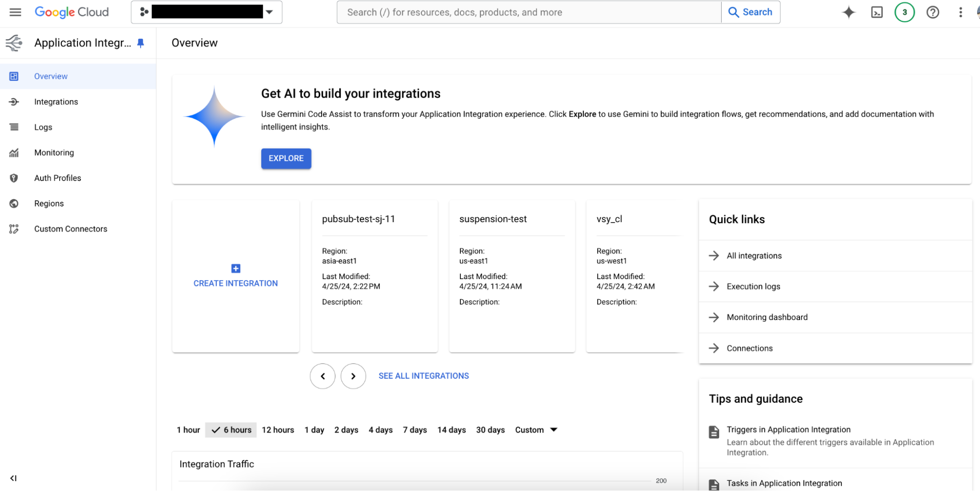980x491 pixels.
Task: Switch time range to 1 day
Action: click(x=314, y=430)
